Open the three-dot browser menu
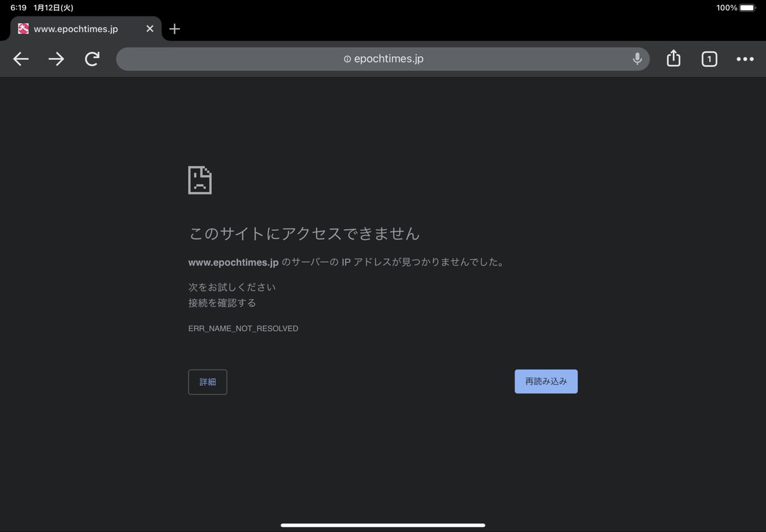 tap(745, 59)
